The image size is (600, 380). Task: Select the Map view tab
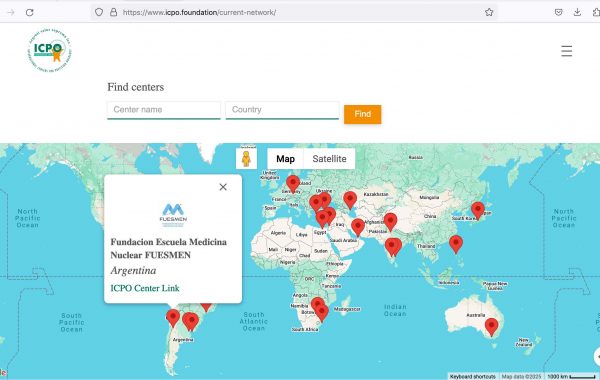pos(285,159)
